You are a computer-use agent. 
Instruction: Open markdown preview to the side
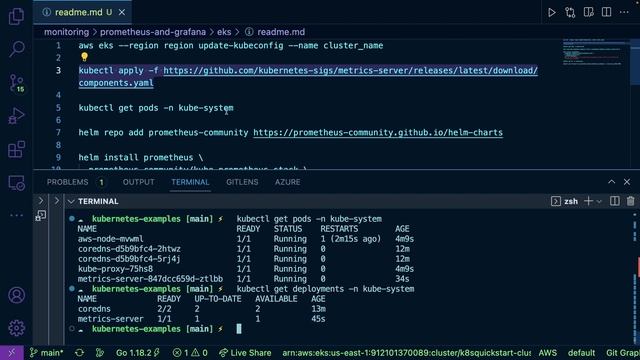[x=588, y=12]
